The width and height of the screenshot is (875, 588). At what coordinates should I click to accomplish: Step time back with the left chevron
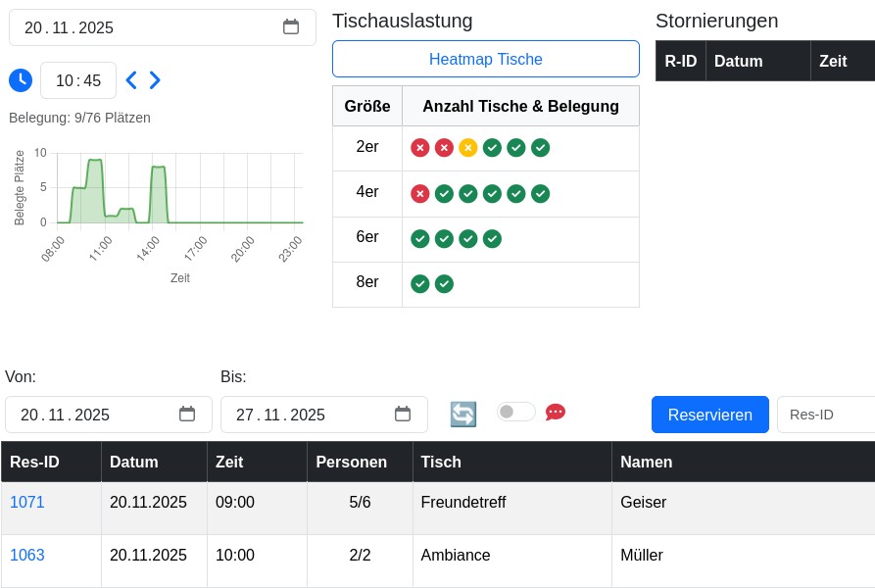click(131, 80)
